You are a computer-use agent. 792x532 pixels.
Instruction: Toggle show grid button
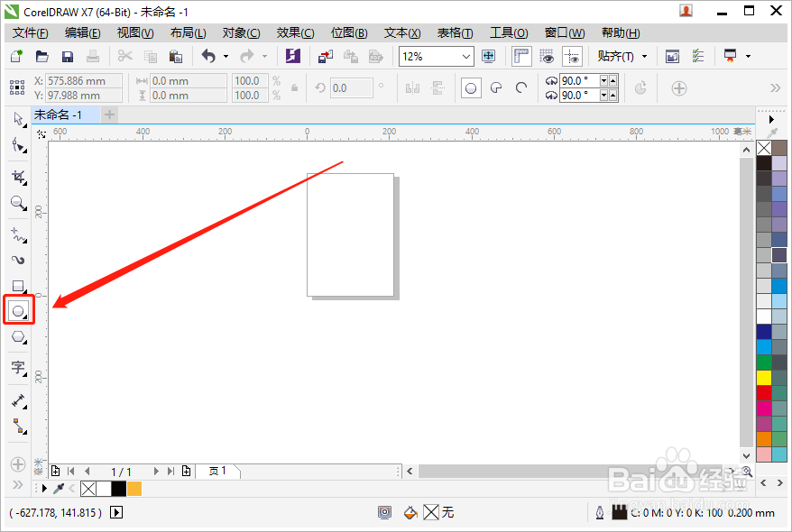[x=547, y=56]
